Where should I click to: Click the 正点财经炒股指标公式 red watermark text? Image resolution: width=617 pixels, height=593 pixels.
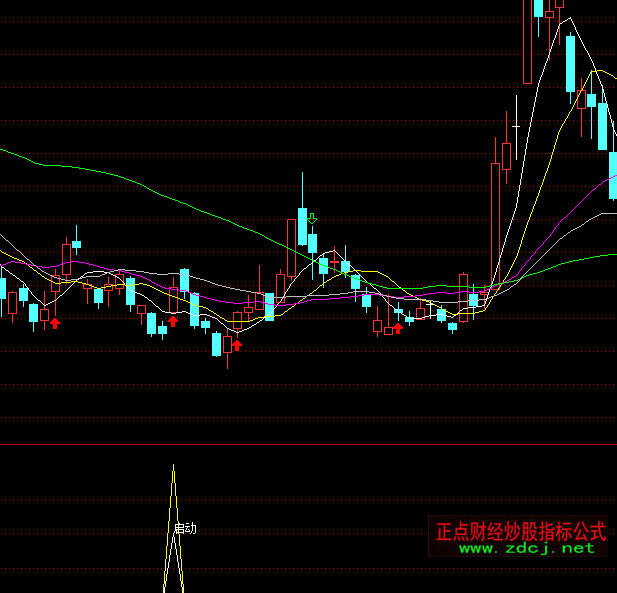point(520,529)
